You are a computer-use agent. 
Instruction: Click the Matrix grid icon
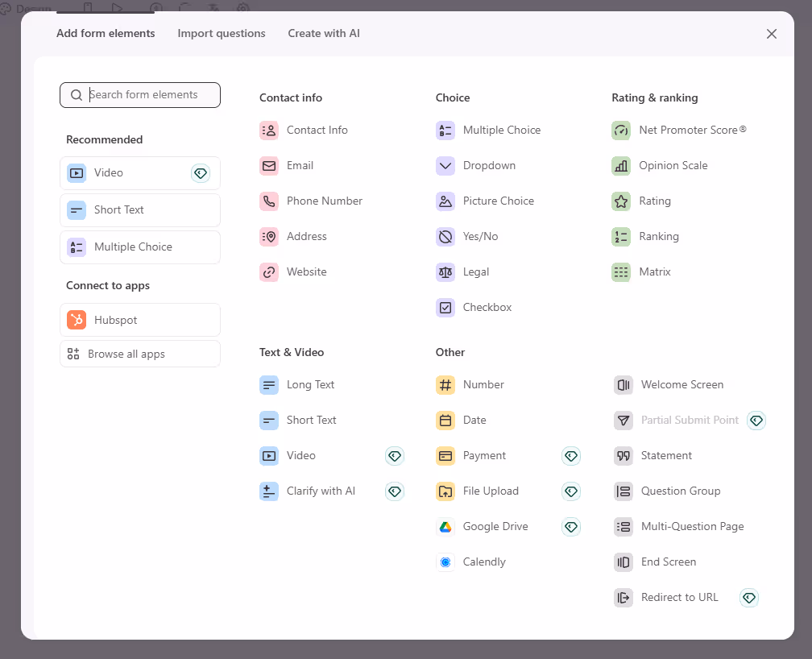621,272
